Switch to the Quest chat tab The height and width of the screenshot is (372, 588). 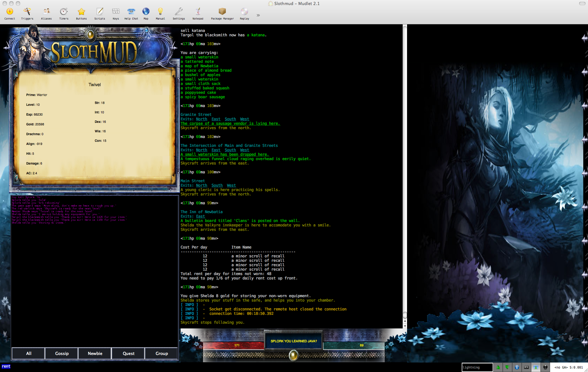pos(129,353)
